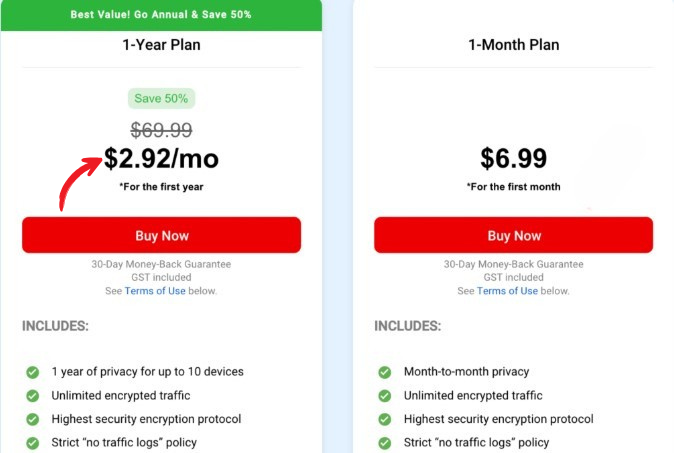Click checkmark beside 1-Month 'no traffic logs' policy
Screen dimensions: 674x453
pyautogui.click(x=385, y=442)
